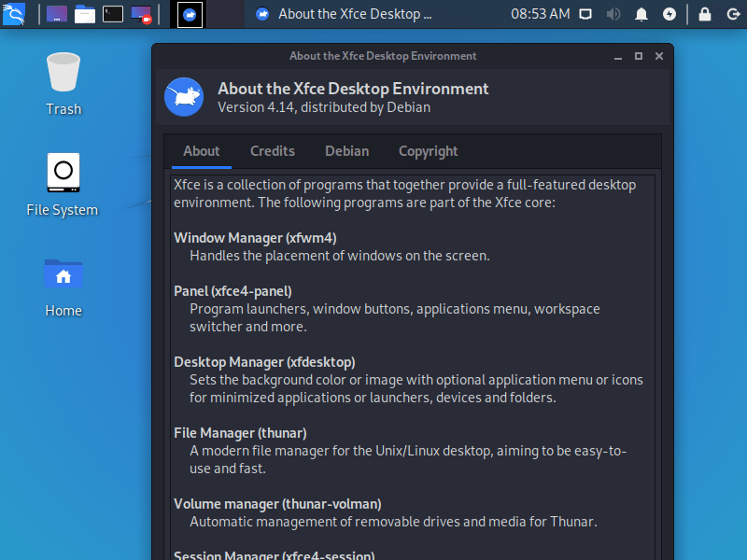Image resolution: width=747 pixels, height=560 pixels.
Task: Open the display/monitor tray icon
Action: coord(585,14)
